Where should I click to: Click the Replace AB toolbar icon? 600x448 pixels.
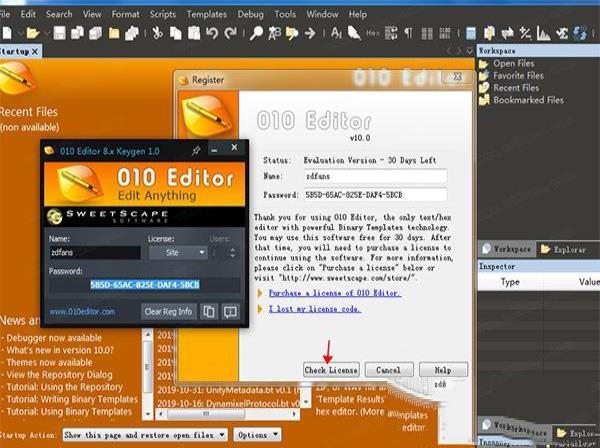274,33
